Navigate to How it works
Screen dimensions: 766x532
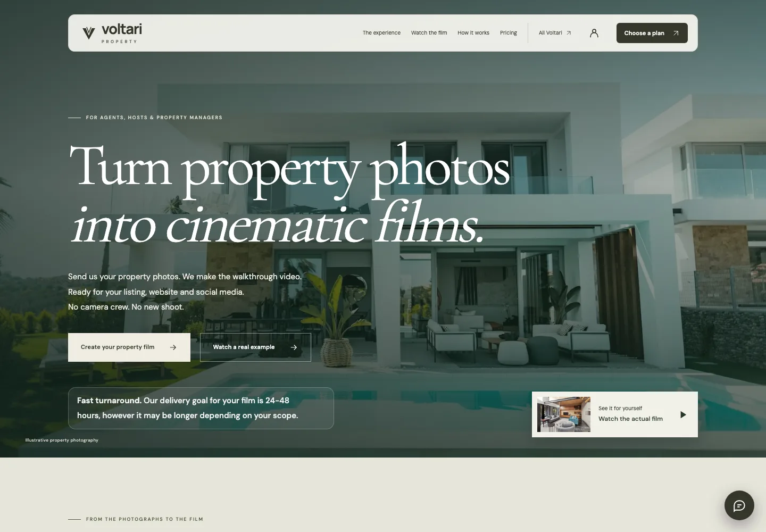473,33
